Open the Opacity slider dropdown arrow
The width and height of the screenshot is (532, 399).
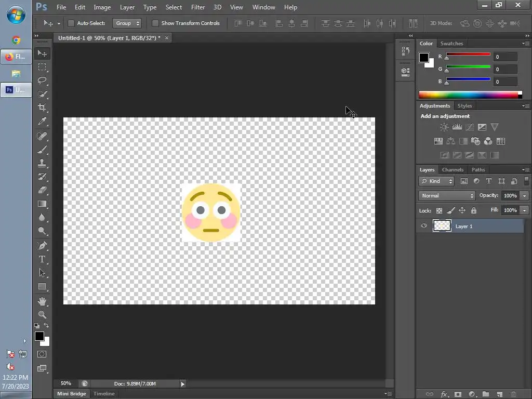525,196
